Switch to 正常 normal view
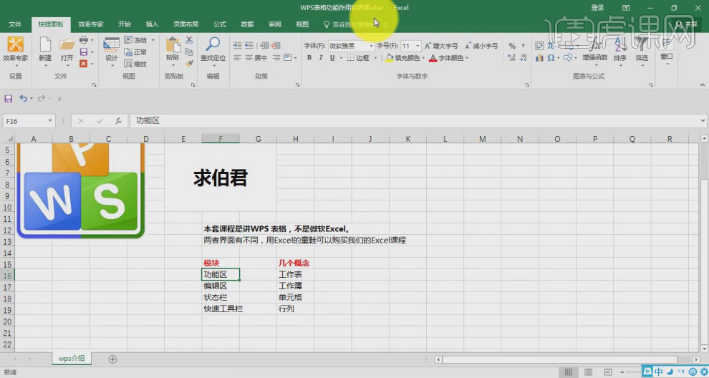This screenshot has width=709, height=378. point(136,52)
